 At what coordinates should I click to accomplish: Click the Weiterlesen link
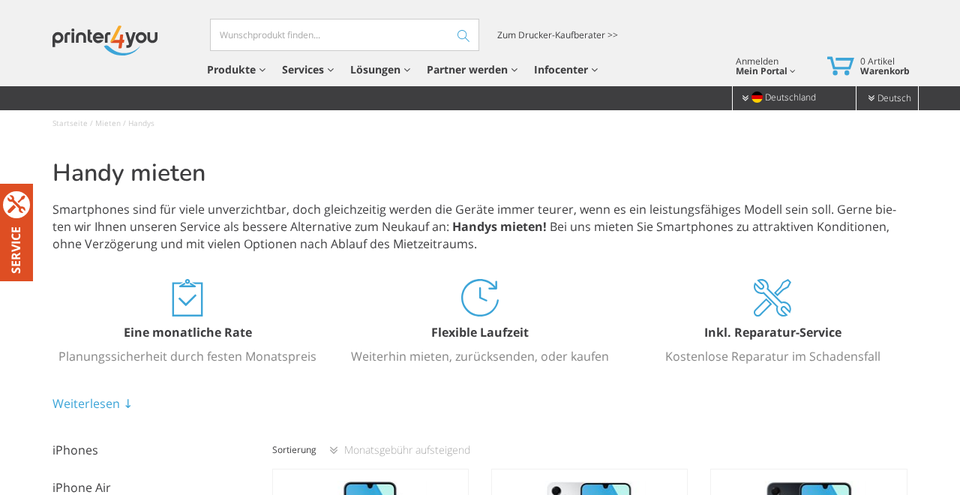tap(92, 404)
